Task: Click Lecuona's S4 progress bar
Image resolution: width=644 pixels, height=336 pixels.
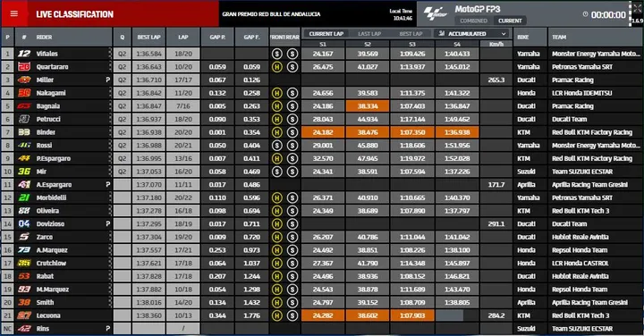Action: tap(457, 315)
